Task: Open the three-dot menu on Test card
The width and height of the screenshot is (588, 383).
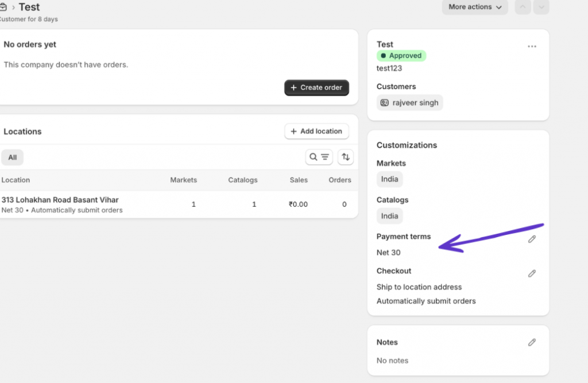Action: click(532, 47)
